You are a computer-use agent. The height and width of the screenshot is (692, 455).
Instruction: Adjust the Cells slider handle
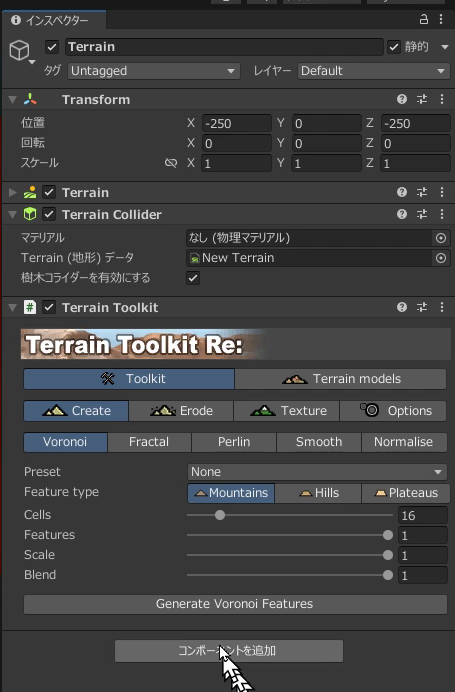pyautogui.click(x=220, y=515)
